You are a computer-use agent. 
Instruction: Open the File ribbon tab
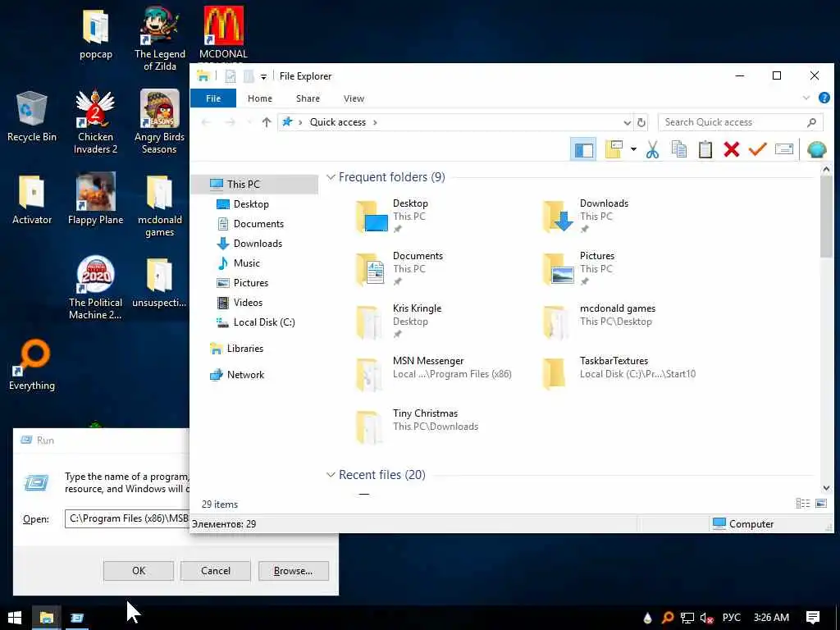[x=213, y=98]
